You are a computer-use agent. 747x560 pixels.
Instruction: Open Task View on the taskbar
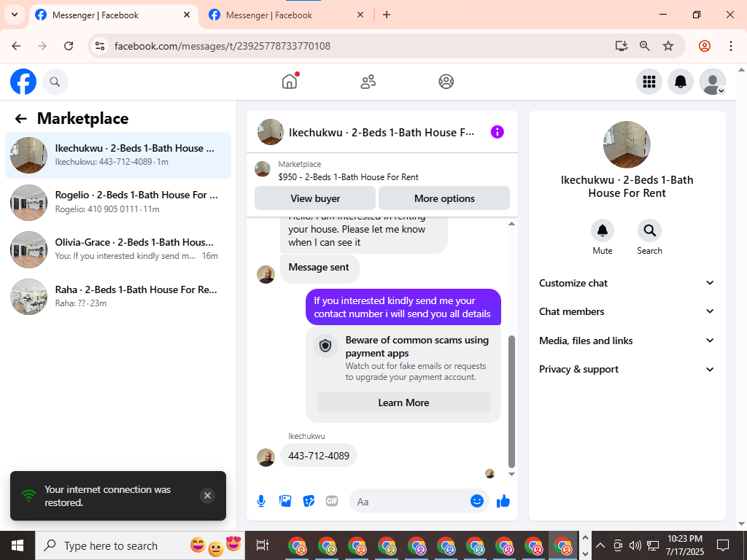[x=263, y=545]
